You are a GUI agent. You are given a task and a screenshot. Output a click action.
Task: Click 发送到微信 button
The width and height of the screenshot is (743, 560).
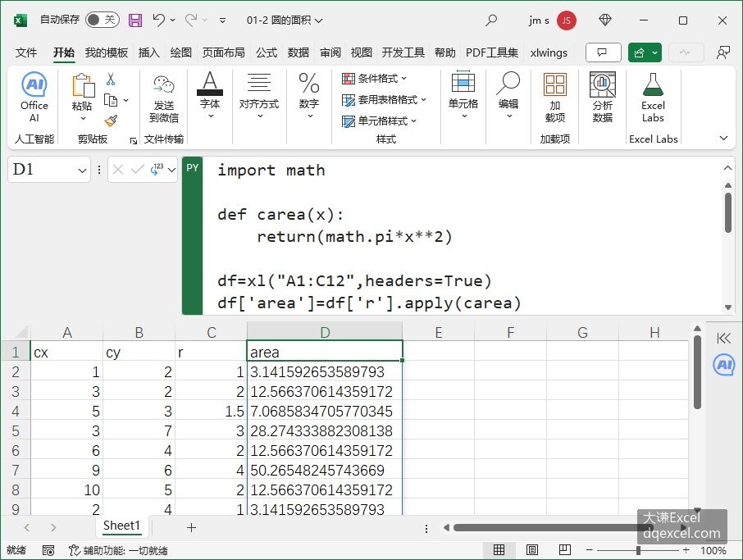[x=164, y=98]
